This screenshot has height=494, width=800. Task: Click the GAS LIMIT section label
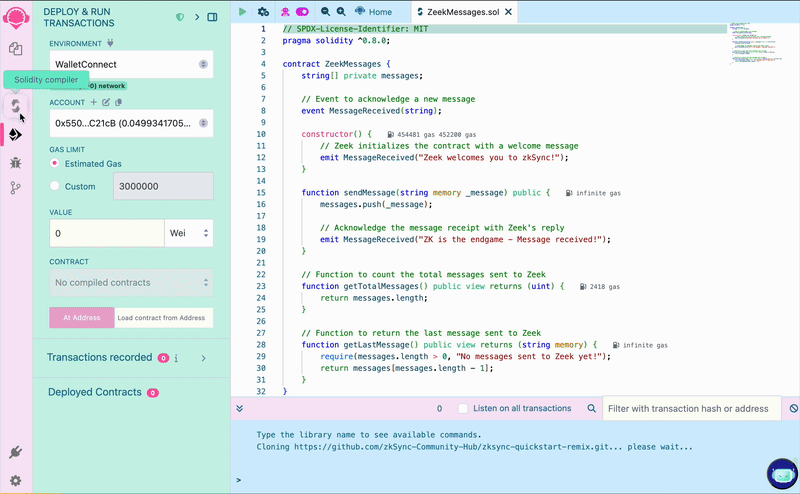[67, 150]
